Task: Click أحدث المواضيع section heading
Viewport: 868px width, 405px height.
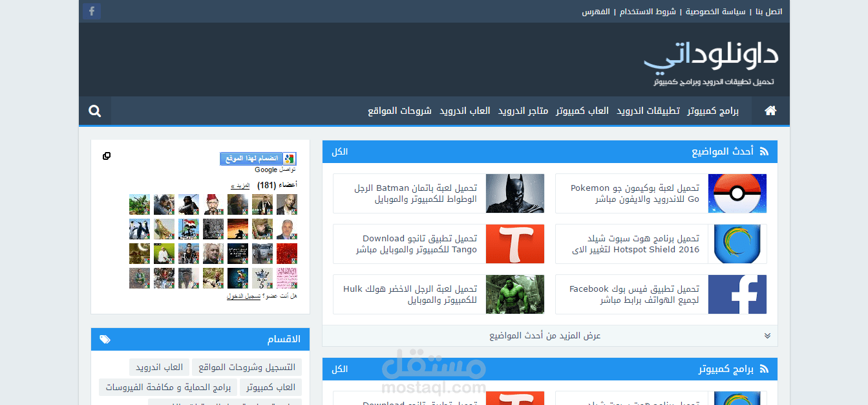Action: pos(723,151)
